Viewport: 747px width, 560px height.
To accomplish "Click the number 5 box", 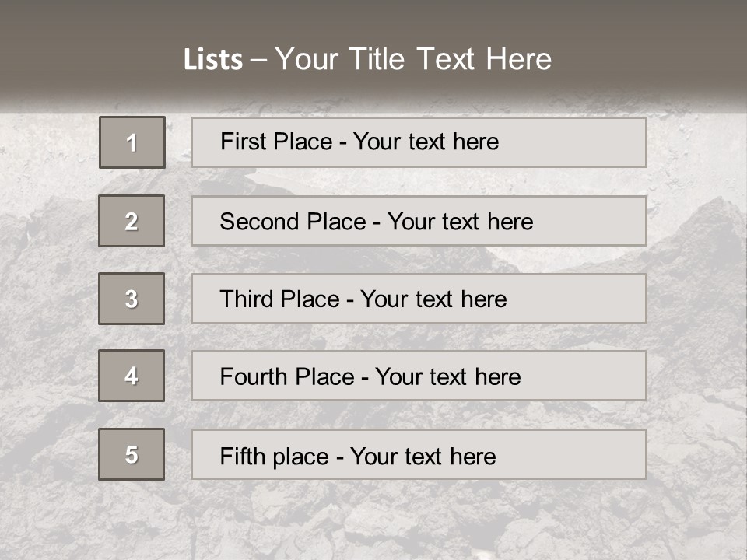I will pyautogui.click(x=132, y=454).
